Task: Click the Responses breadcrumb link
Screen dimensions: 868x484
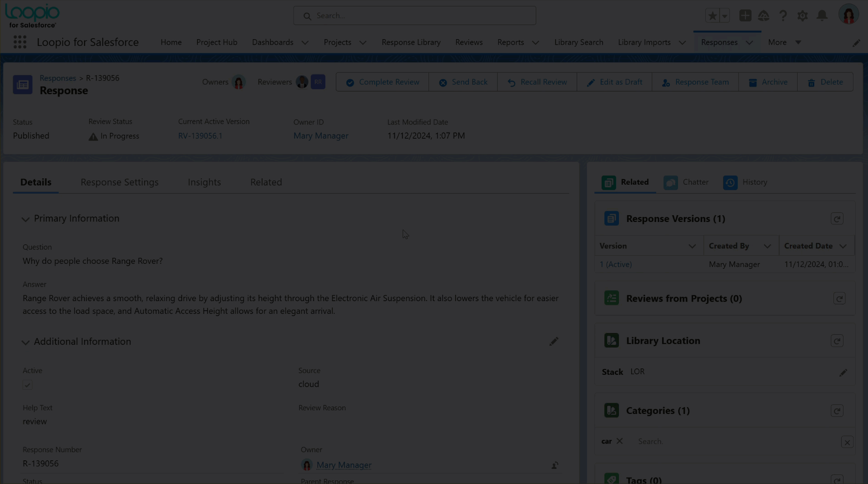Action: tap(58, 78)
